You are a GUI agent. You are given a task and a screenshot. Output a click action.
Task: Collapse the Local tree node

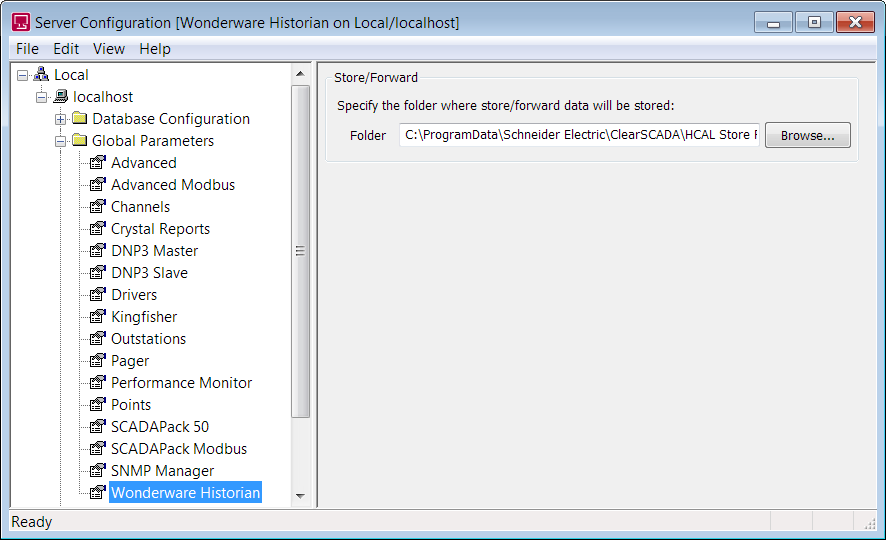[x=23, y=75]
